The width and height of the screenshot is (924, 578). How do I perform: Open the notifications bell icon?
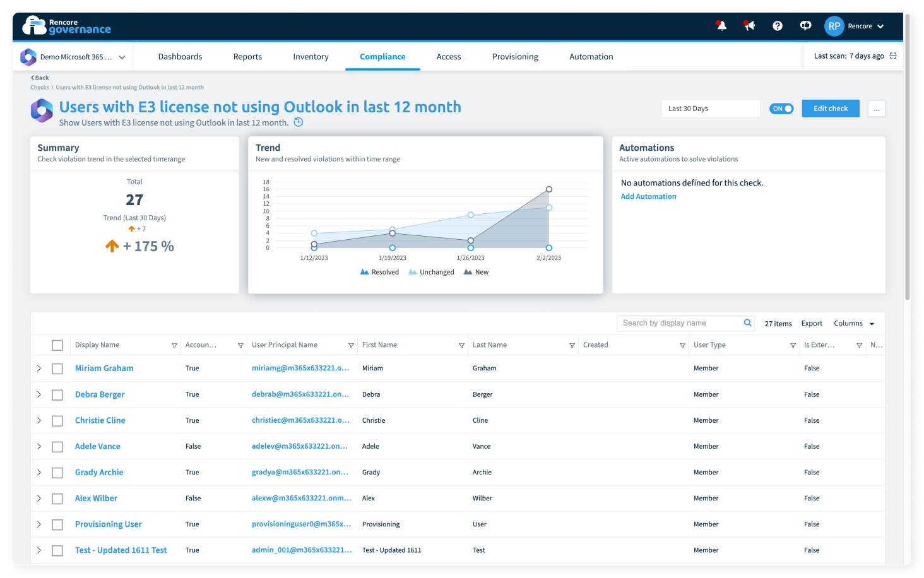(721, 26)
